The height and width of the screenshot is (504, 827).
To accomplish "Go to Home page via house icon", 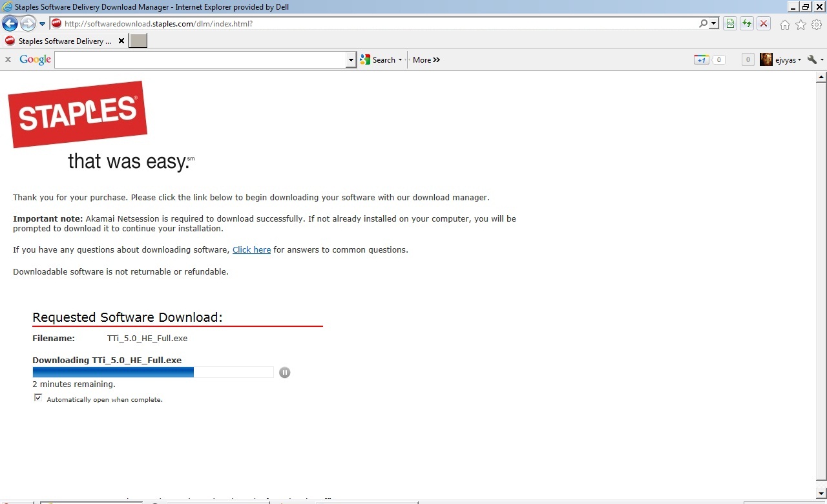I will [x=785, y=25].
